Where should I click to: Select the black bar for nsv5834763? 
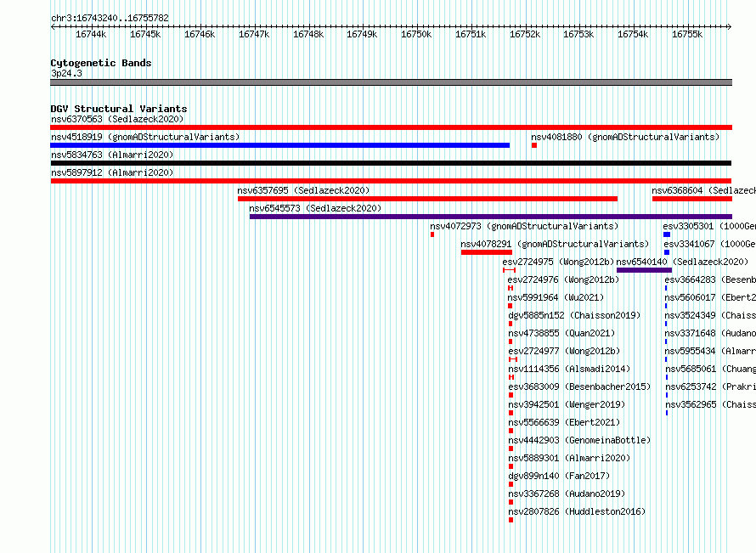(x=391, y=163)
